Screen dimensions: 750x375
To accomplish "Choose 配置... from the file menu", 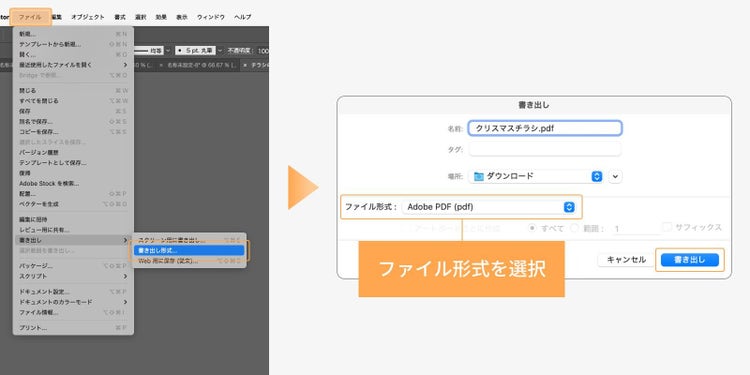I will (73, 194).
